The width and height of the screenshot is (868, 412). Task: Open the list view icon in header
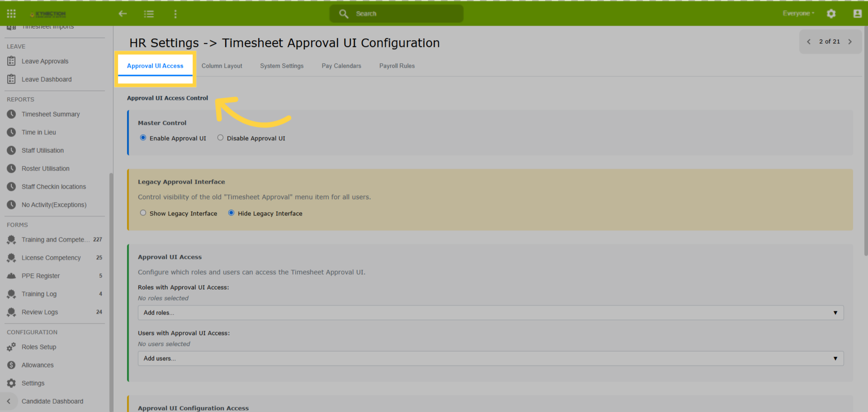coord(149,14)
